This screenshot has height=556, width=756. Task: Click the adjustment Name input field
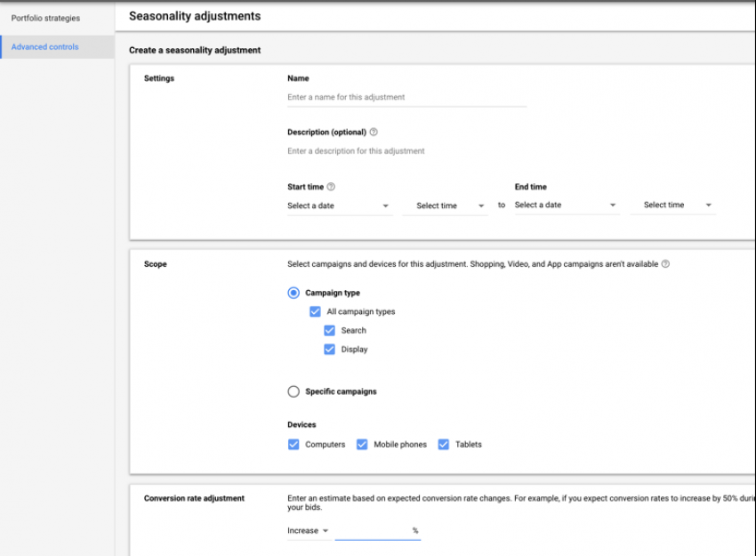[x=407, y=97]
